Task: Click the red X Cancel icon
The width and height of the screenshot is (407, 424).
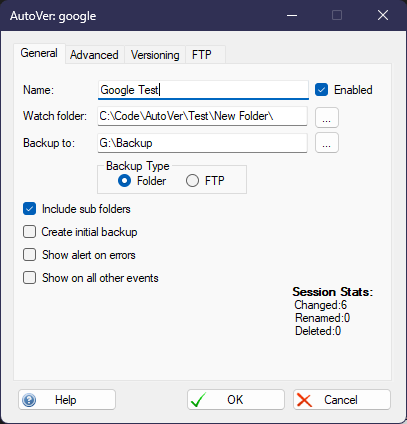Action: point(304,400)
